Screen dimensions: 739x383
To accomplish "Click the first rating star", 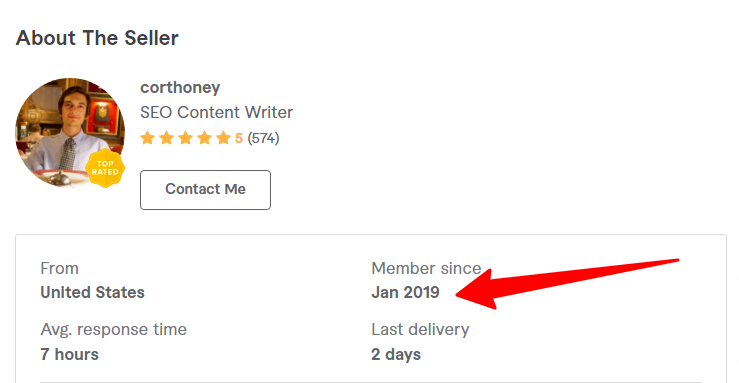I will [x=148, y=138].
